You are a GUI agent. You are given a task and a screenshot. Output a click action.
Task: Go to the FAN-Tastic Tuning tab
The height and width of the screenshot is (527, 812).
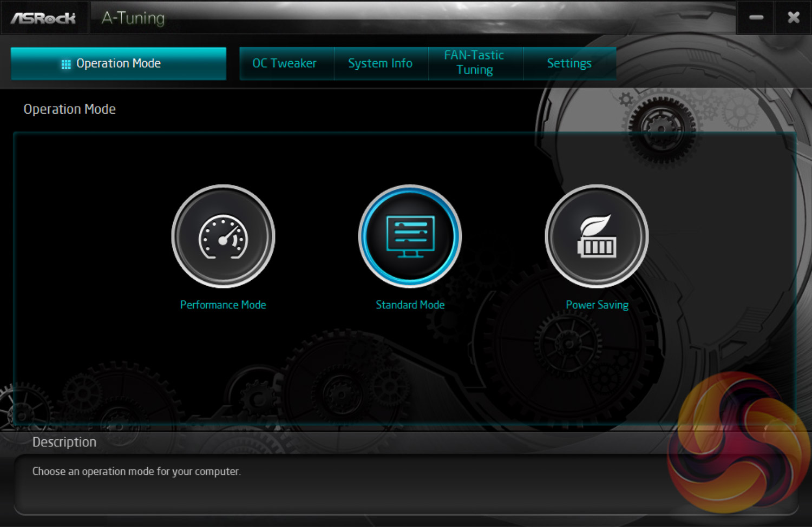coord(475,63)
